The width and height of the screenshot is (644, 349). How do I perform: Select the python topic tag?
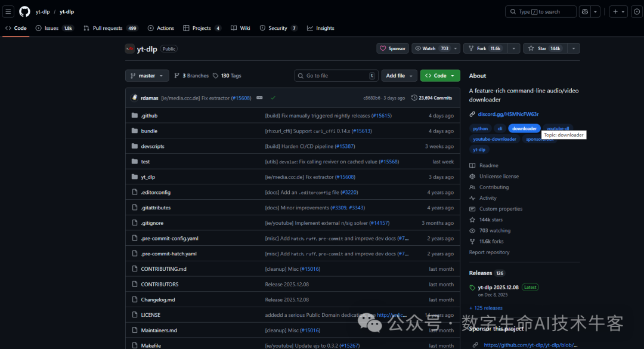coord(480,129)
